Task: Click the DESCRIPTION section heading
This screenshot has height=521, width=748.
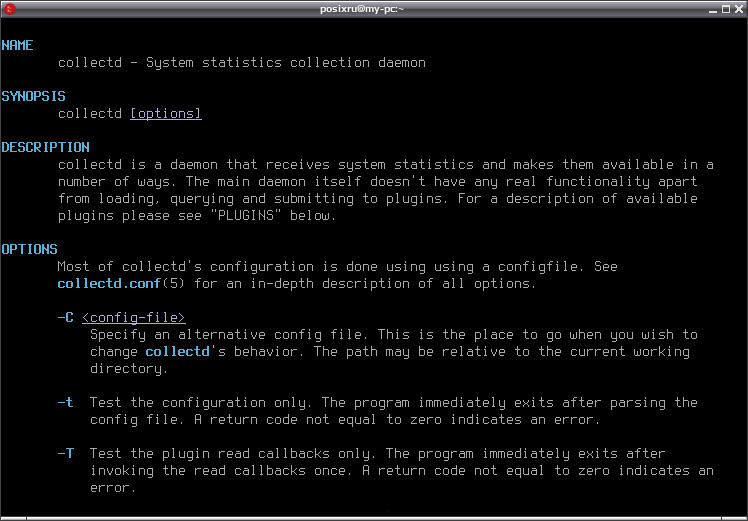Action: click(x=45, y=147)
